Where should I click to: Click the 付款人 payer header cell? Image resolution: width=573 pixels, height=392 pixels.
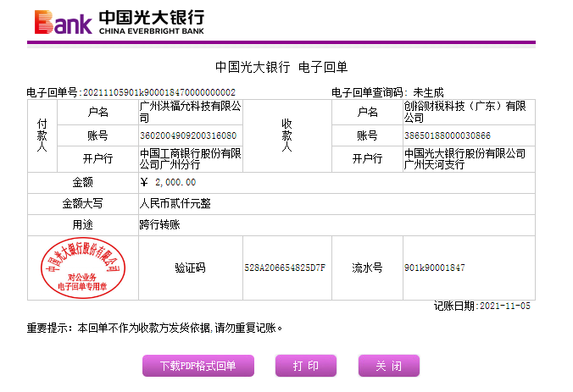42,135
